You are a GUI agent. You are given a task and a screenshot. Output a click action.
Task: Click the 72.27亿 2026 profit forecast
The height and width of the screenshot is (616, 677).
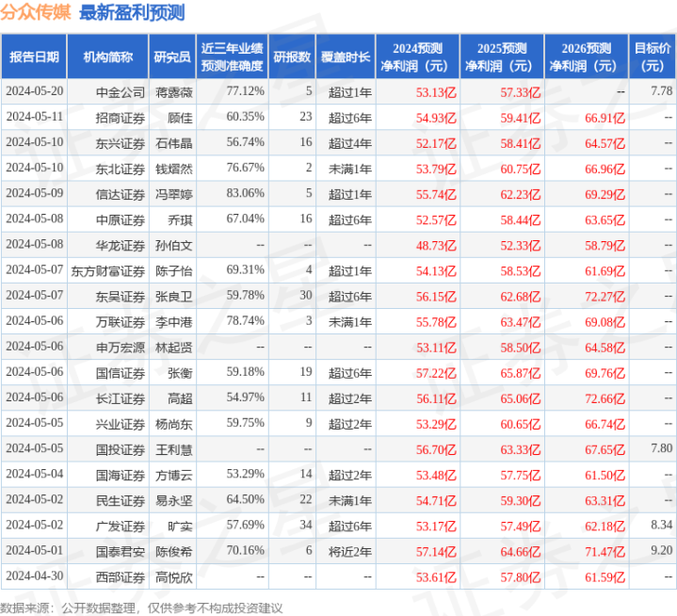(x=604, y=297)
